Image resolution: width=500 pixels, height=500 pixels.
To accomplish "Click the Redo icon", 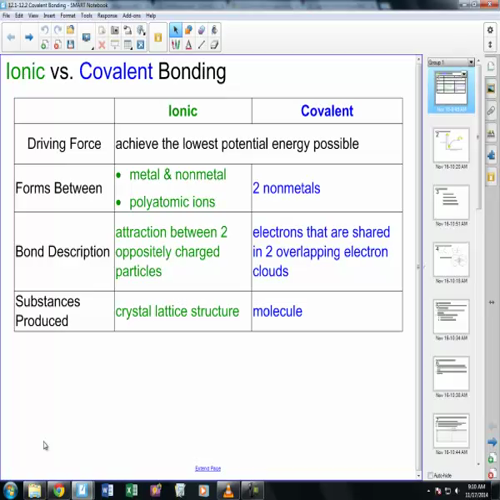I will tap(58, 30).
